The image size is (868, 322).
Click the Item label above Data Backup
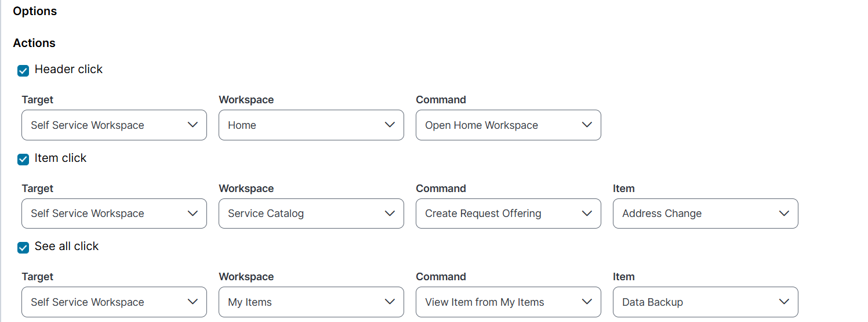pos(623,277)
